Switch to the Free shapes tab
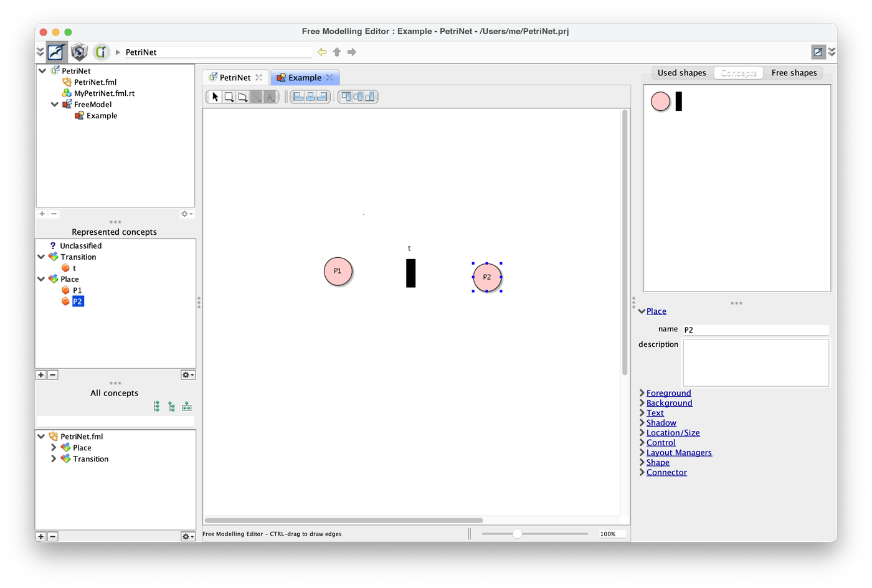This screenshot has width=872, height=588. pyautogui.click(x=794, y=73)
